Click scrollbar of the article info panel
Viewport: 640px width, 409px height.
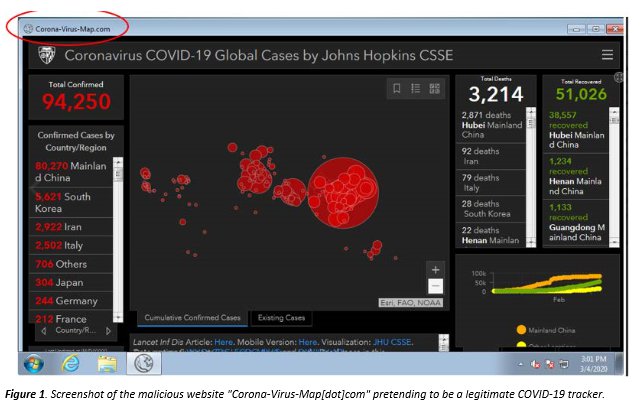point(444,343)
